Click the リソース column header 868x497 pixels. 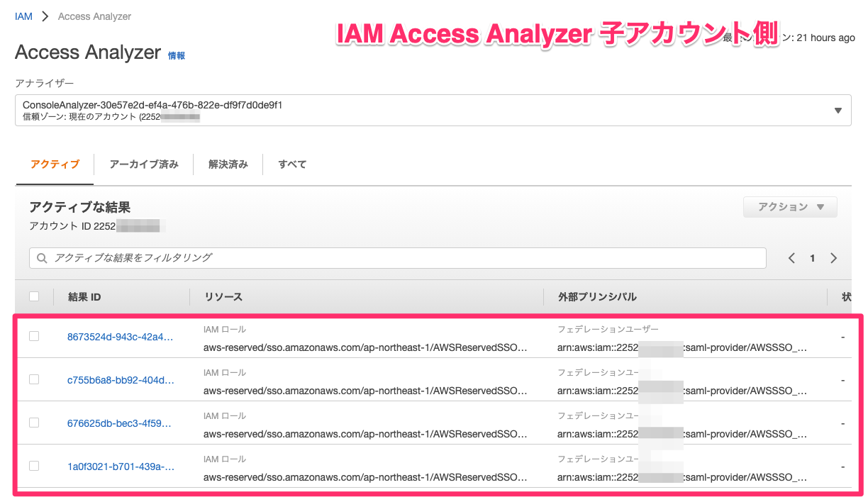point(223,297)
